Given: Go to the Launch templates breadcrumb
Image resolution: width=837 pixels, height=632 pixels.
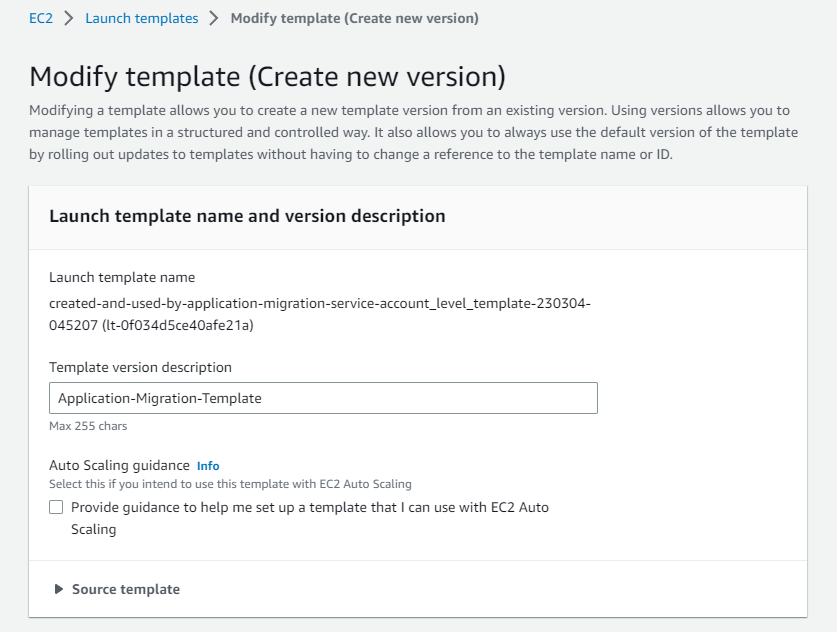Looking at the screenshot, I should click(141, 18).
